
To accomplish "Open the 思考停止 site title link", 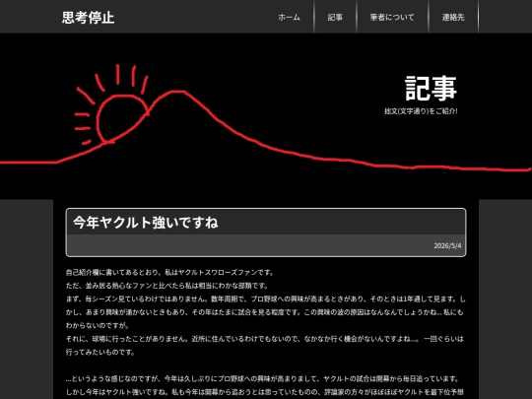I will point(88,18).
